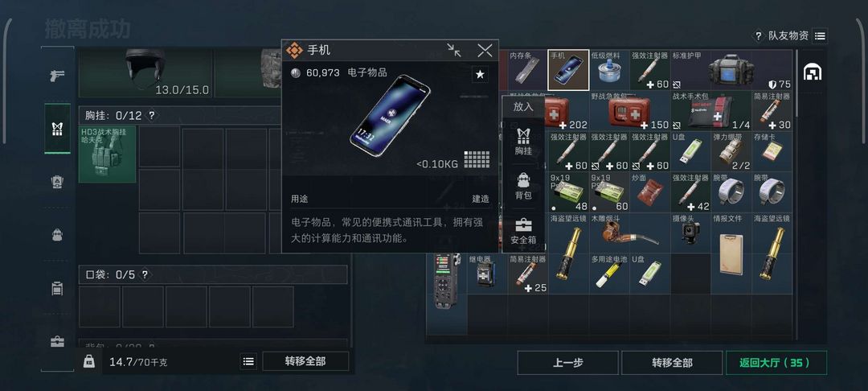Collapse the 手机 detail popup
868x391 pixels.
(454, 51)
